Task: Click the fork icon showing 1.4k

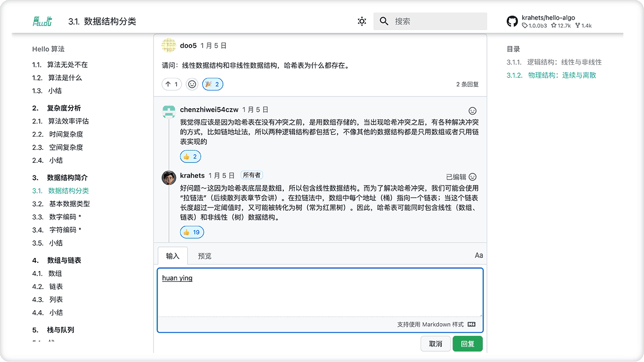Action: tap(577, 25)
